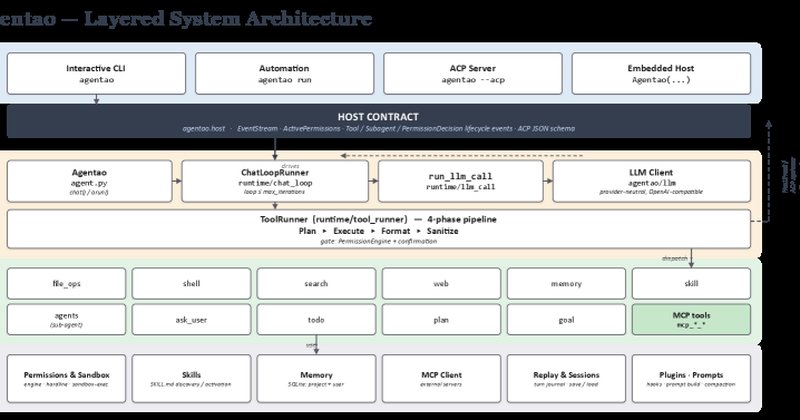Select the ToolRunner 4-phase pipeline box
Screen dimensions: 800x420
click(379, 229)
